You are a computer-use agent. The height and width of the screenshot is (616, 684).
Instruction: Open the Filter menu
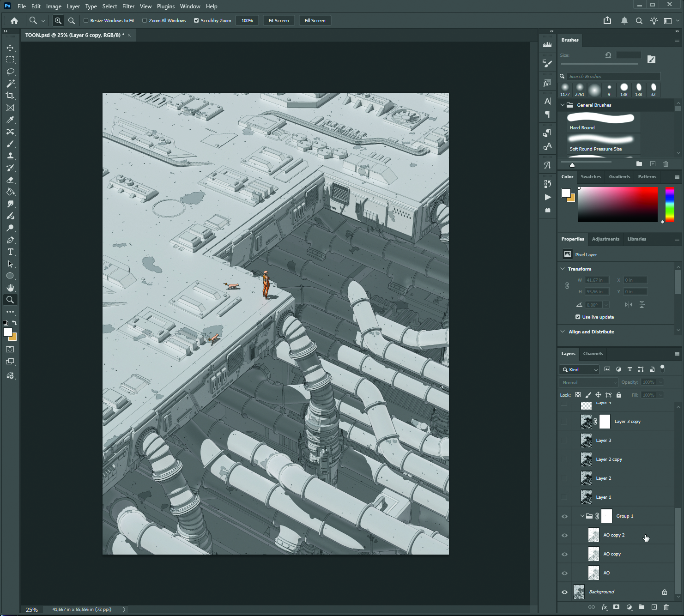pos(128,6)
